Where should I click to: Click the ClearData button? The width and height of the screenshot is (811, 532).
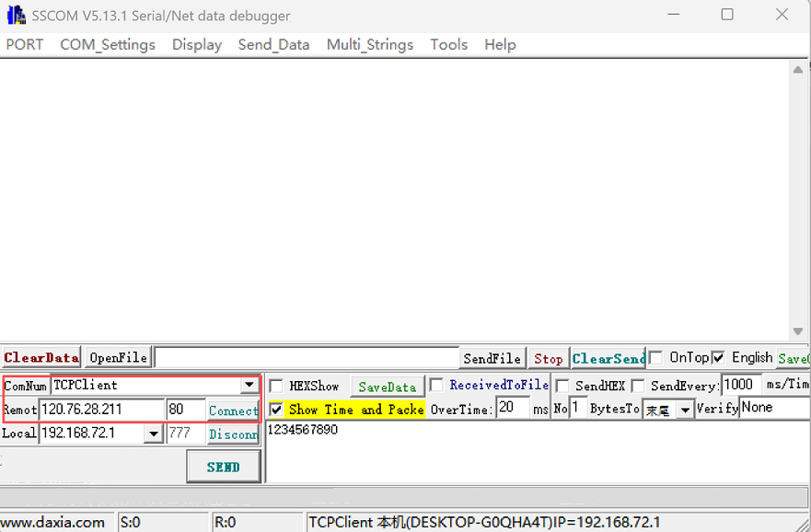(41, 357)
